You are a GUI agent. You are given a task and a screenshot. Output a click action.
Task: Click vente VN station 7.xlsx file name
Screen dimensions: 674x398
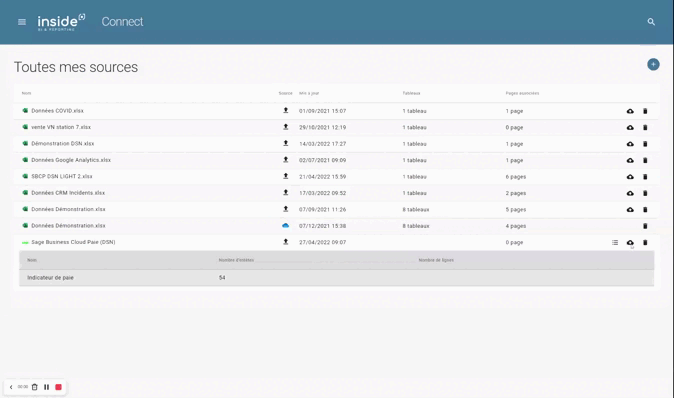[x=61, y=127]
